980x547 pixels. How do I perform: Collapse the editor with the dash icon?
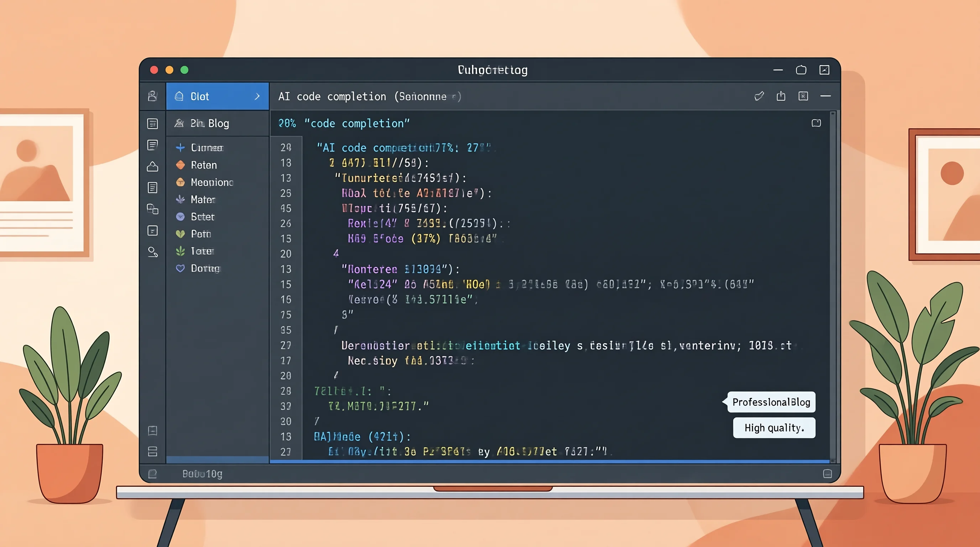825,96
